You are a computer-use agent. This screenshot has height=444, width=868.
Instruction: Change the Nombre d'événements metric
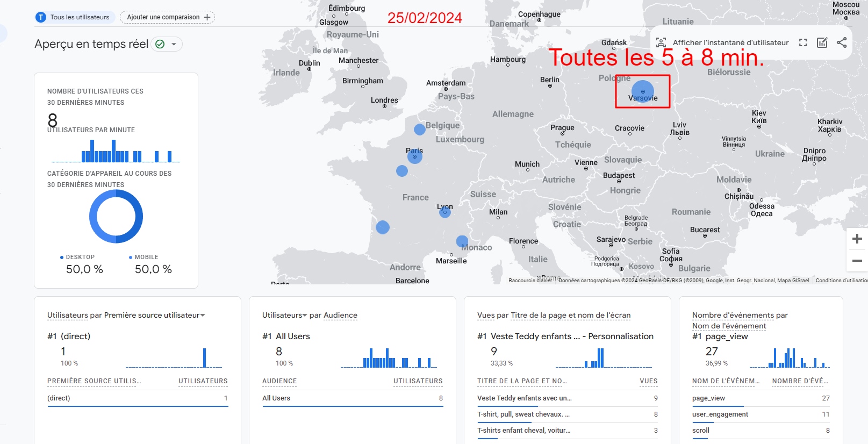click(733, 316)
